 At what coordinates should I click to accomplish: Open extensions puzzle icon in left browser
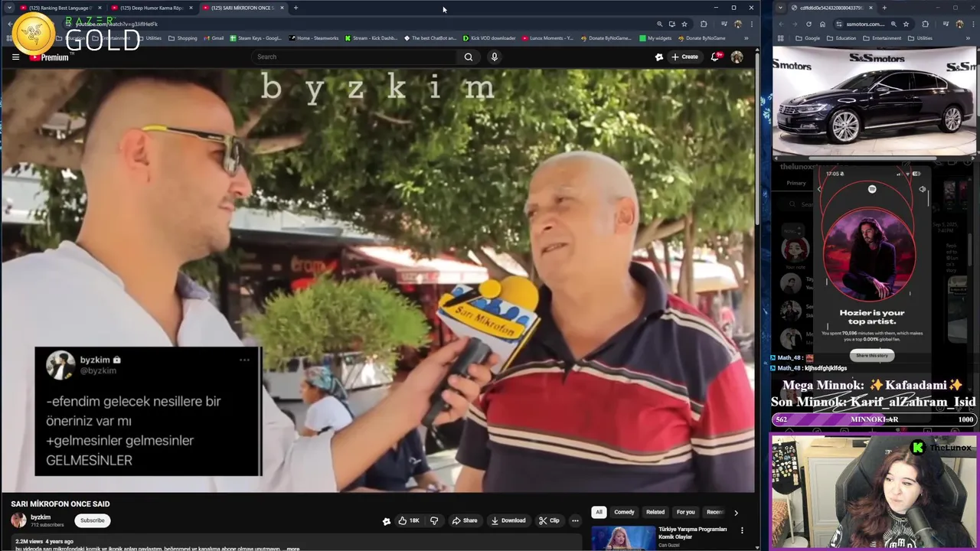704,24
